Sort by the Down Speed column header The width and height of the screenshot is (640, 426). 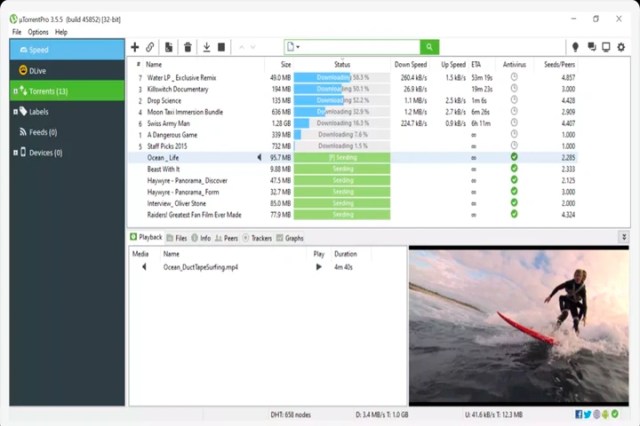411,64
